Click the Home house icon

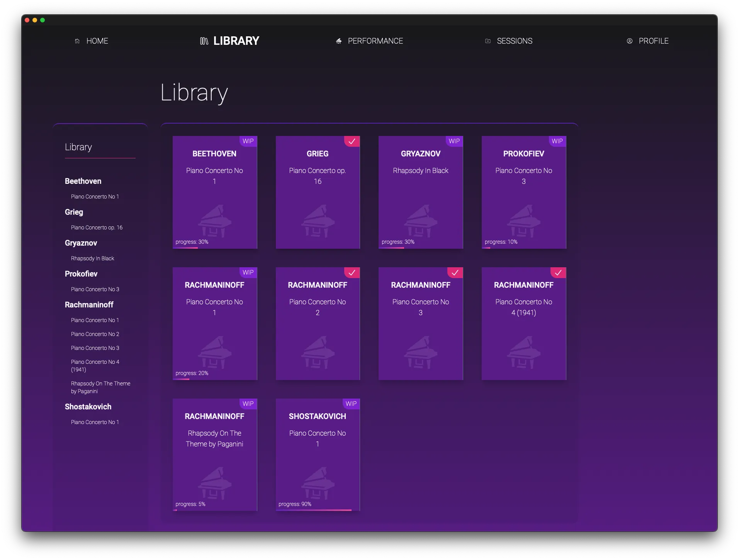(77, 41)
